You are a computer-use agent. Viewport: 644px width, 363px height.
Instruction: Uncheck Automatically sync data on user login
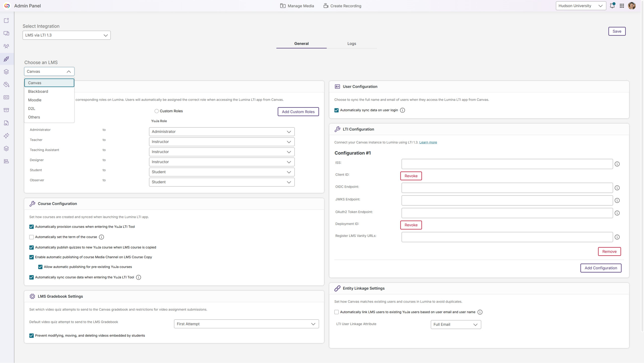click(x=336, y=110)
